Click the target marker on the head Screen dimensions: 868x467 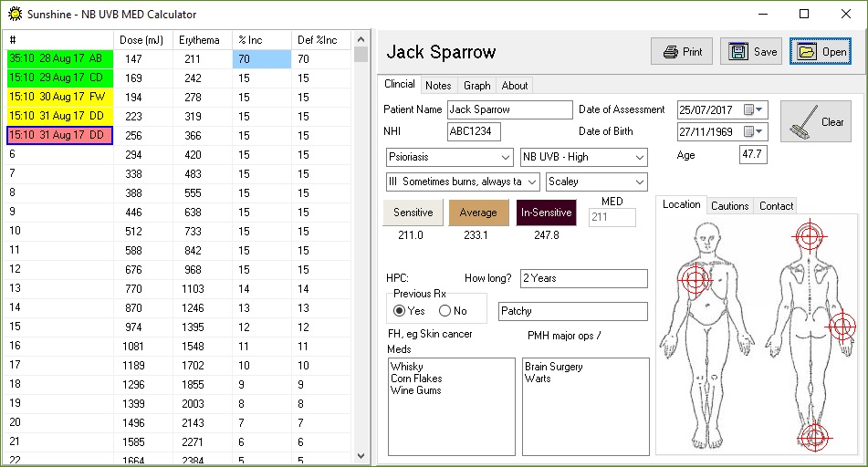click(809, 237)
